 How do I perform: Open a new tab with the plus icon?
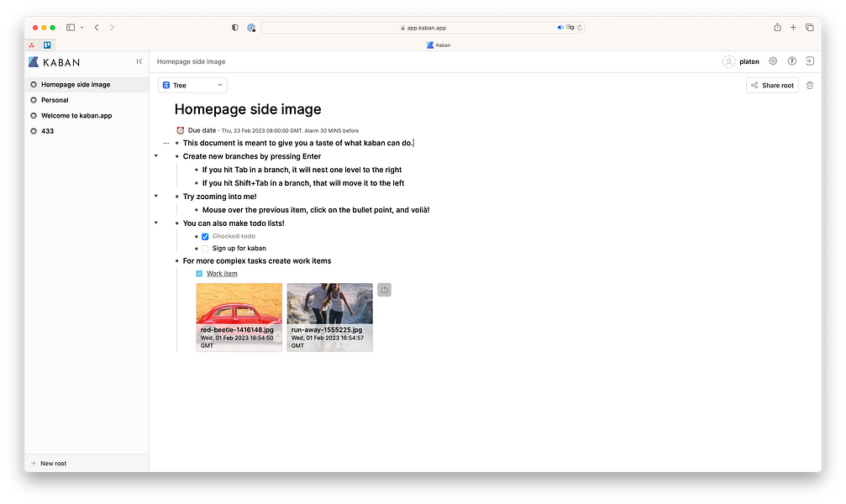click(x=793, y=28)
